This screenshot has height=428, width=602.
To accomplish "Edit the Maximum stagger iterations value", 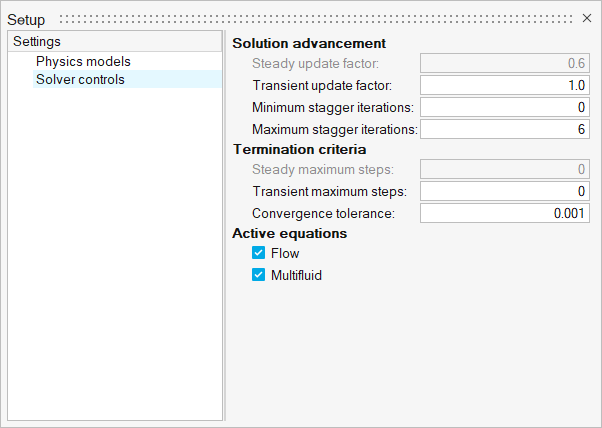I will pyautogui.click(x=506, y=129).
